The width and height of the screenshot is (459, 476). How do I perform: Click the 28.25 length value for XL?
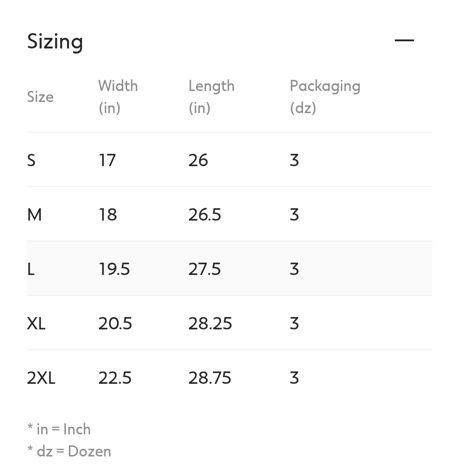[x=210, y=323]
